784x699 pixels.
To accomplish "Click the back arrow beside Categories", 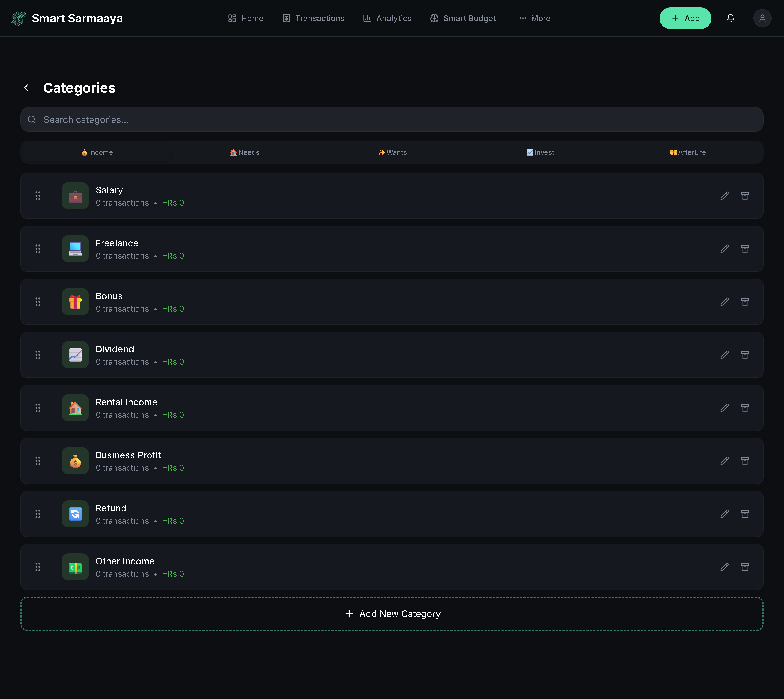I will 26,88.
